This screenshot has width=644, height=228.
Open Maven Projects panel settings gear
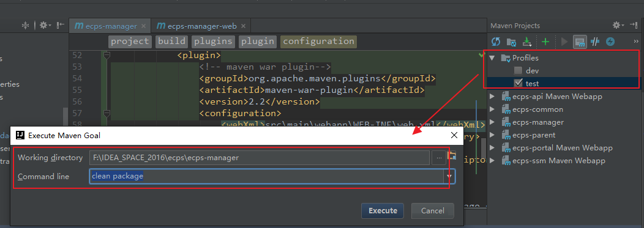[x=618, y=26]
